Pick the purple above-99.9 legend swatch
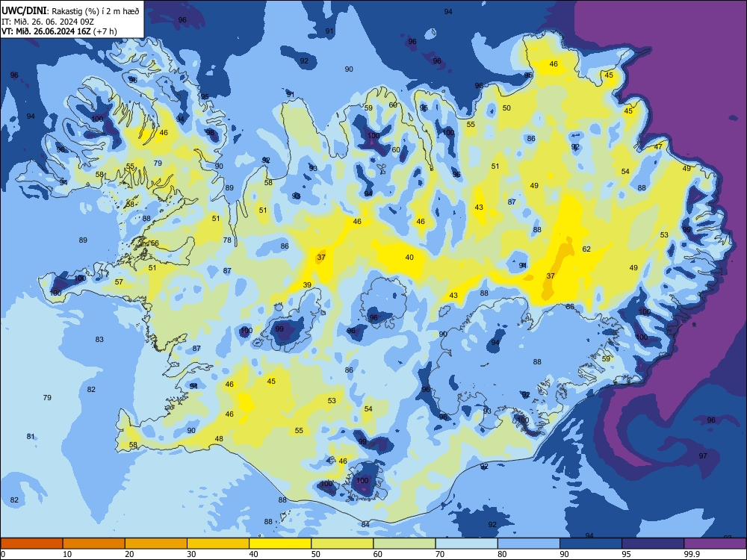The width and height of the screenshot is (747, 560). (715, 544)
